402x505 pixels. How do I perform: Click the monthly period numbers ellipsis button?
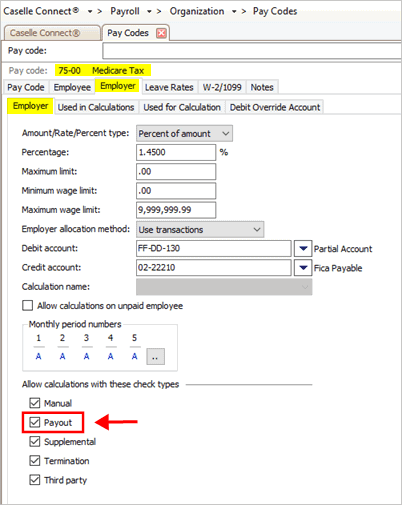155,357
